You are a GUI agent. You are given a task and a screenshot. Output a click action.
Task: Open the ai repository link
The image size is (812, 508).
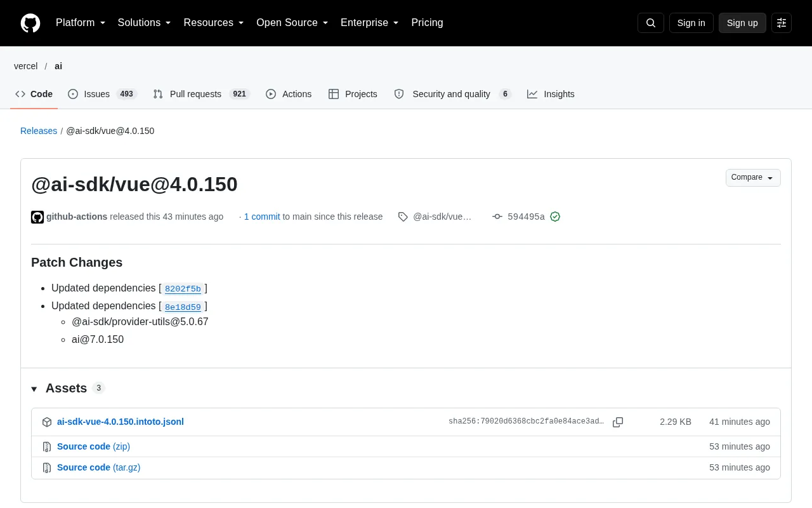click(58, 66)
